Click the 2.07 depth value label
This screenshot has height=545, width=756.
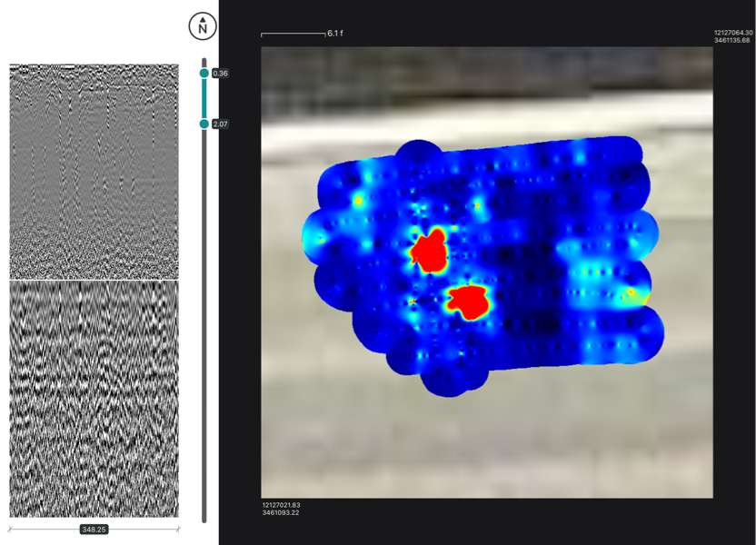pos(219,124)
